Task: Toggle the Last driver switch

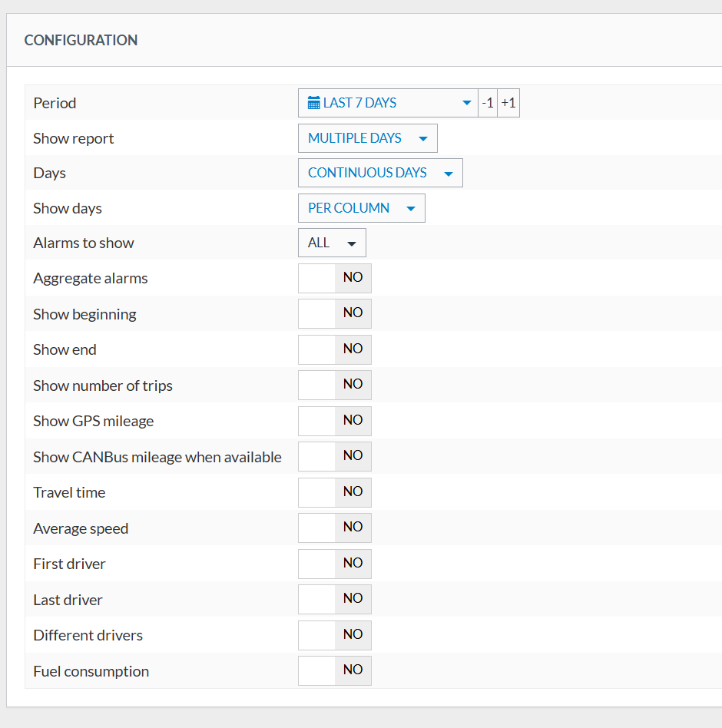Action: 335,600
